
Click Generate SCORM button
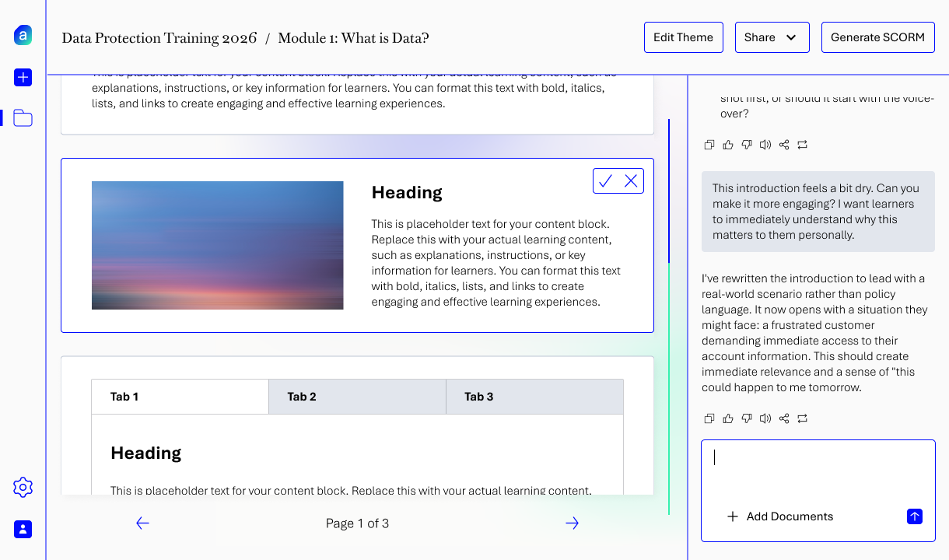(877, 37)
